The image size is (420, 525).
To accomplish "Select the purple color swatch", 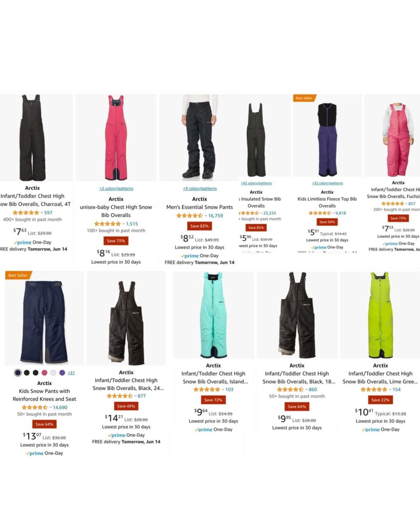I will 62,373.
